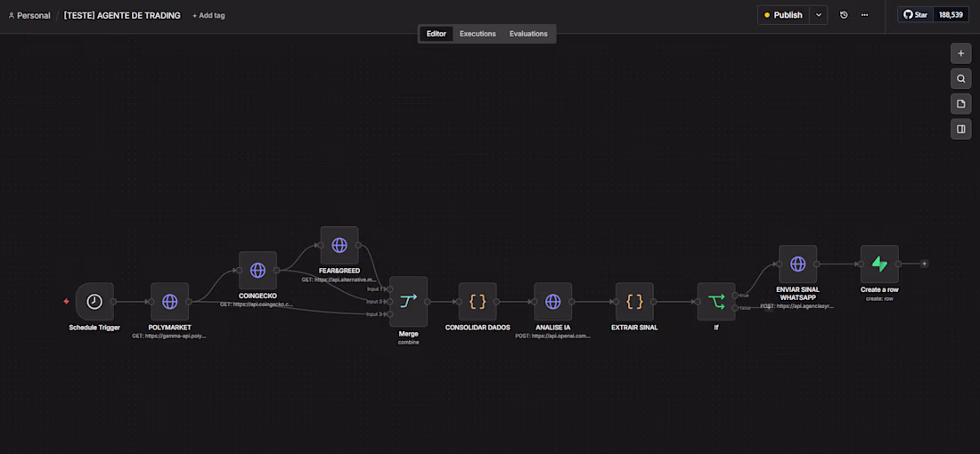
Task: Open workflow version history
Action: pos(844,15)
